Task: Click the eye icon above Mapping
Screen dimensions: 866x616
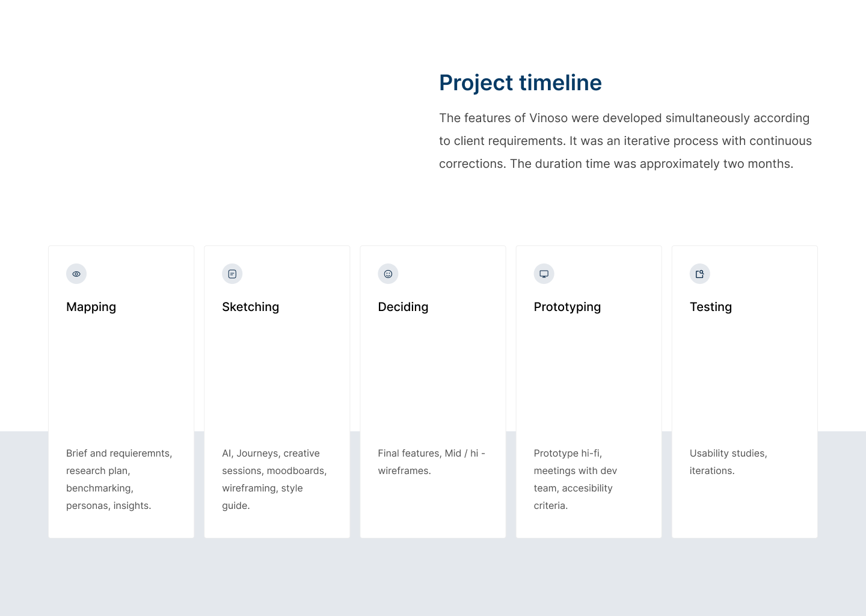Action: pos(76,274)
